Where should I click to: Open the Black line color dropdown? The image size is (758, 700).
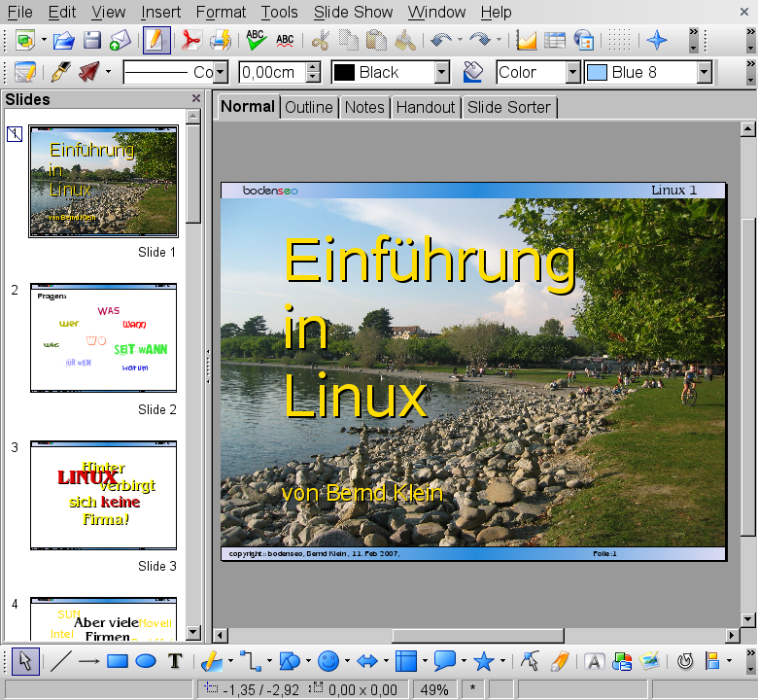tap(442, 73)
